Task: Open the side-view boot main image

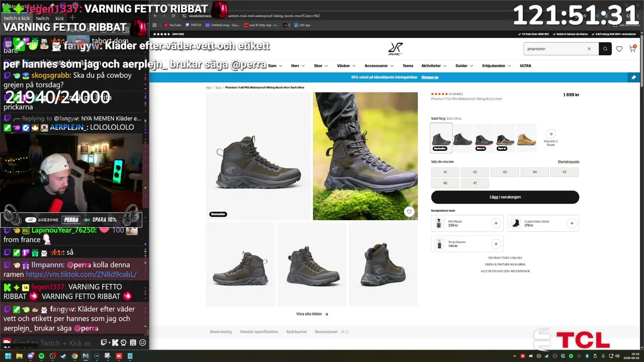Action: point(259,156)
